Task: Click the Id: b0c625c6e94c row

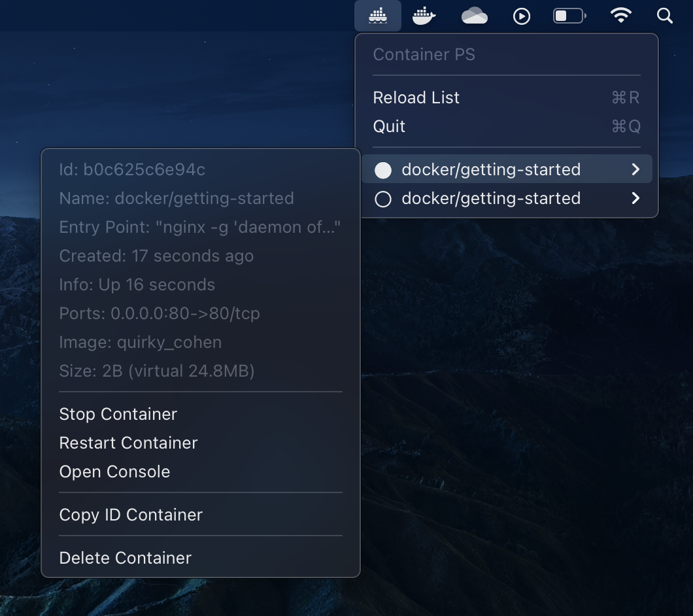Action: 201,170
